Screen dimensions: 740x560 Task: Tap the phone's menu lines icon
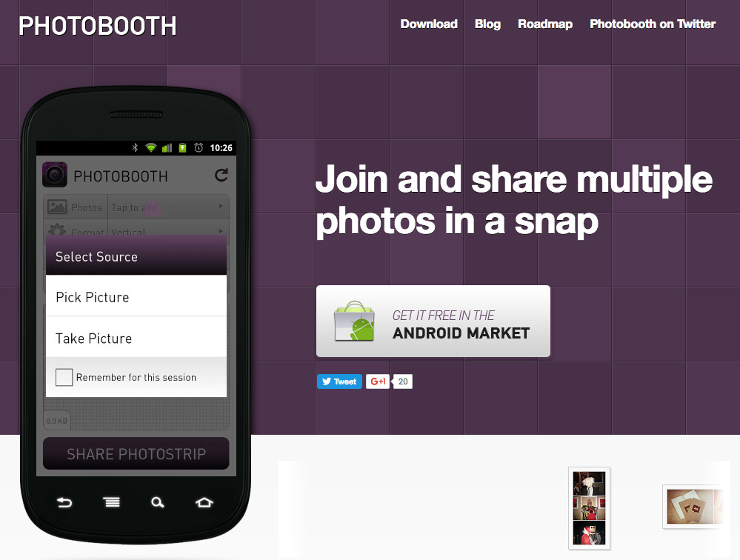coord(111,502)
